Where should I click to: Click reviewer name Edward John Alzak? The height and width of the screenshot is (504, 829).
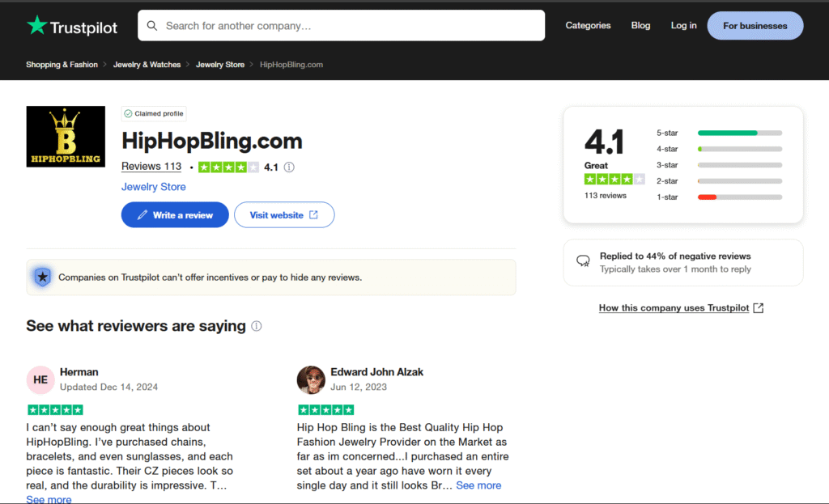(x=377, y=372)
